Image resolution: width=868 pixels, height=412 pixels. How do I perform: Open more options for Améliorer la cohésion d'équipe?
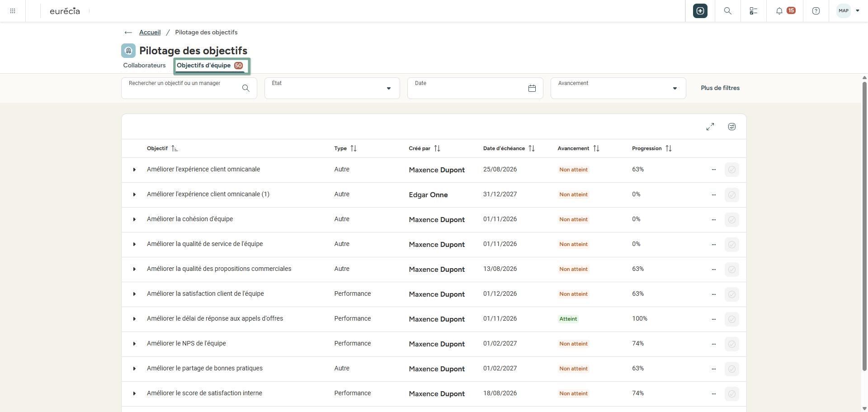714,220
